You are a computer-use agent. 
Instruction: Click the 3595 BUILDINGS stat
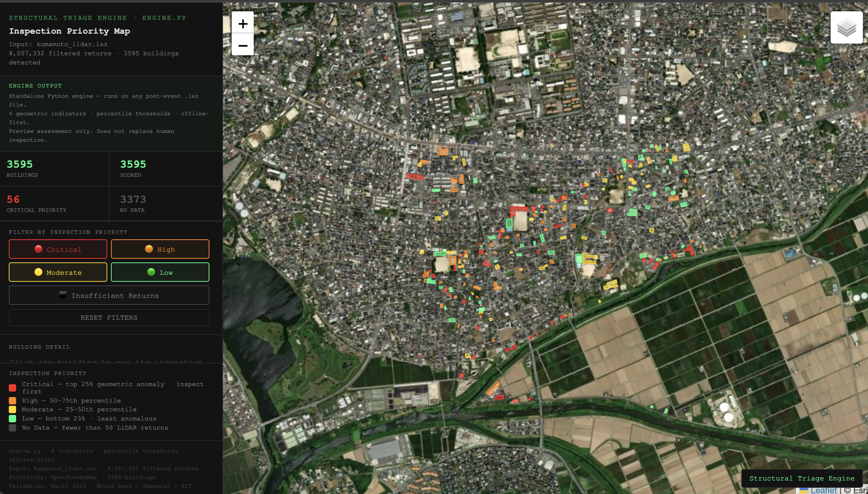tap(55, 169)
